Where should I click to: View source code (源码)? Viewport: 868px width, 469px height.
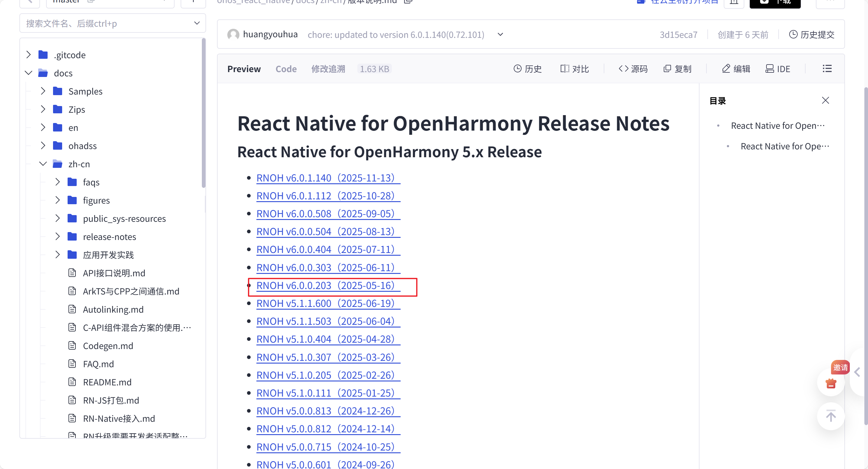(x=633, y=69)
